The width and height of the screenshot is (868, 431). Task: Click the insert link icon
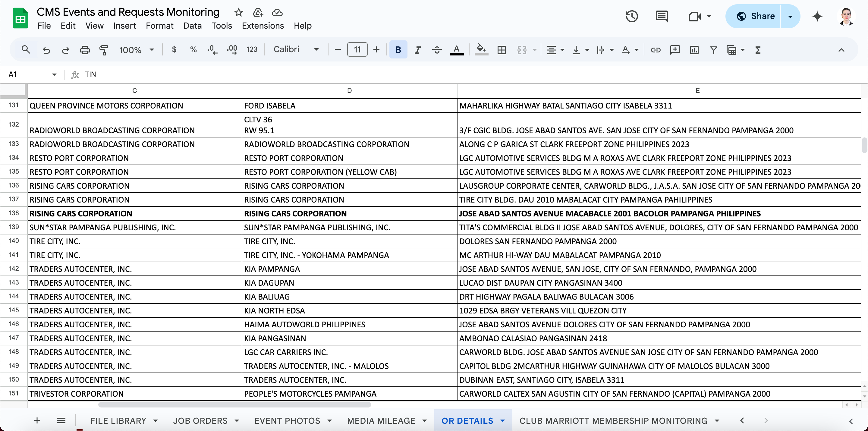tap(656, 50)
